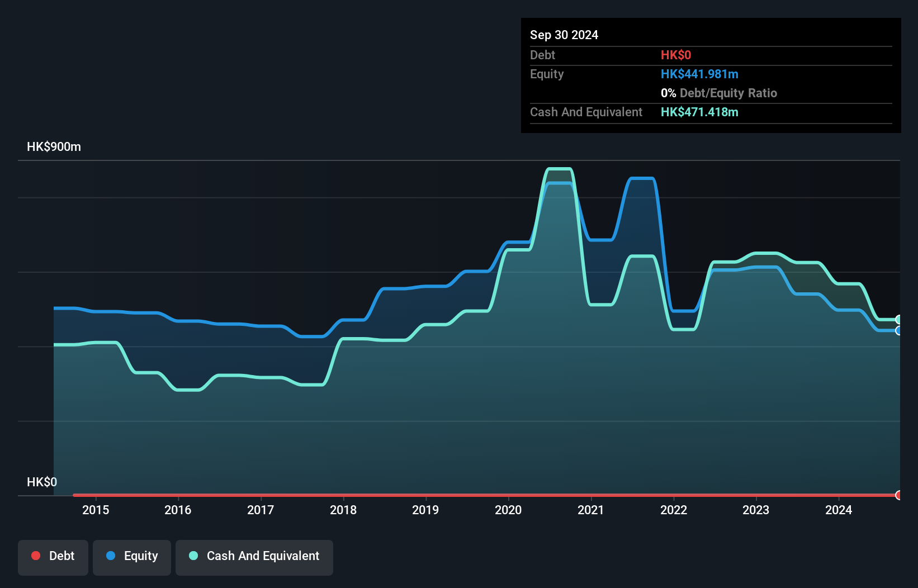Viewport: 918px width, 588px height.
Task: Select the equity endpoint marker at Sep 2024
Action: [x=898, y=331]
